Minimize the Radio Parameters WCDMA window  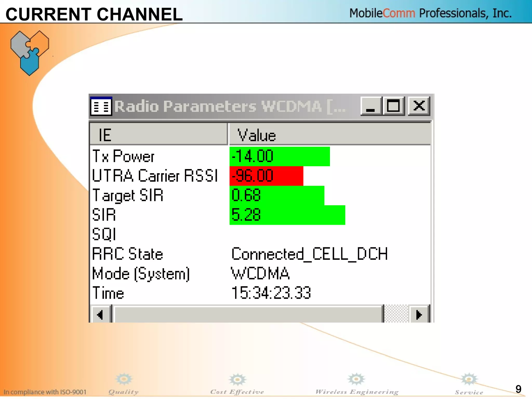point(371,106)
